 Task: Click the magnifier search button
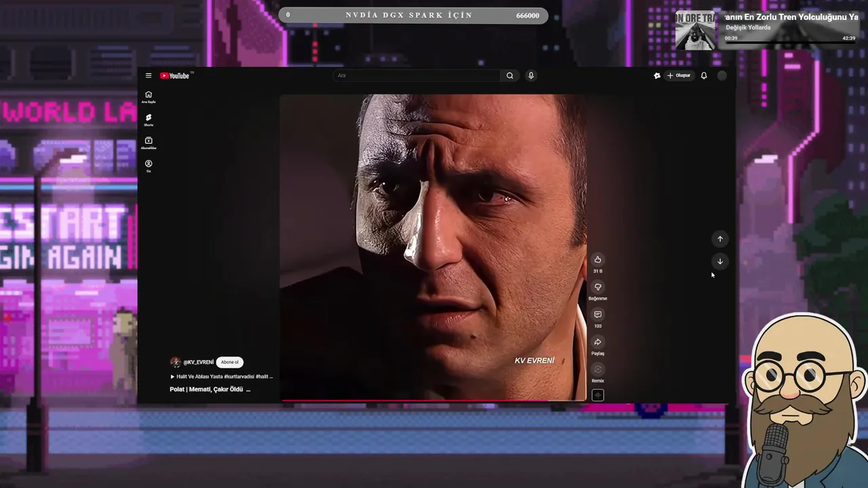[510, 76]
